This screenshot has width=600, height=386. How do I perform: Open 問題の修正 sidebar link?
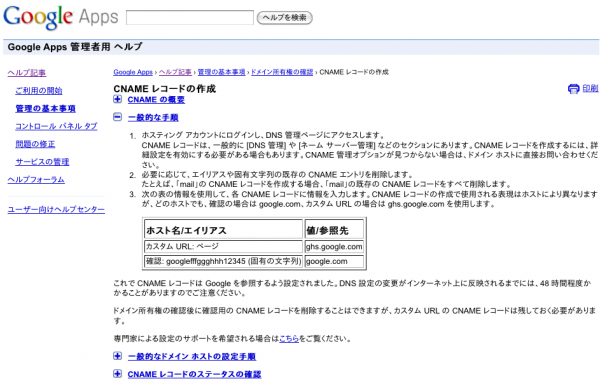tap(35, 144)
